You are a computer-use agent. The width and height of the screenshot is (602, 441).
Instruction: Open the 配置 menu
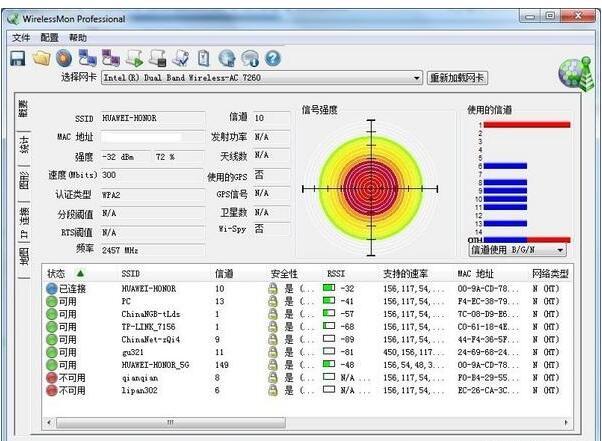click(50, 38)
